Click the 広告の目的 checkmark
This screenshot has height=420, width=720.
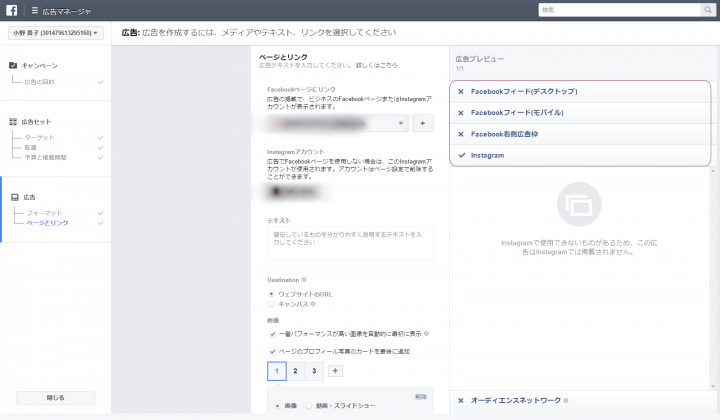tap(100, 82)
